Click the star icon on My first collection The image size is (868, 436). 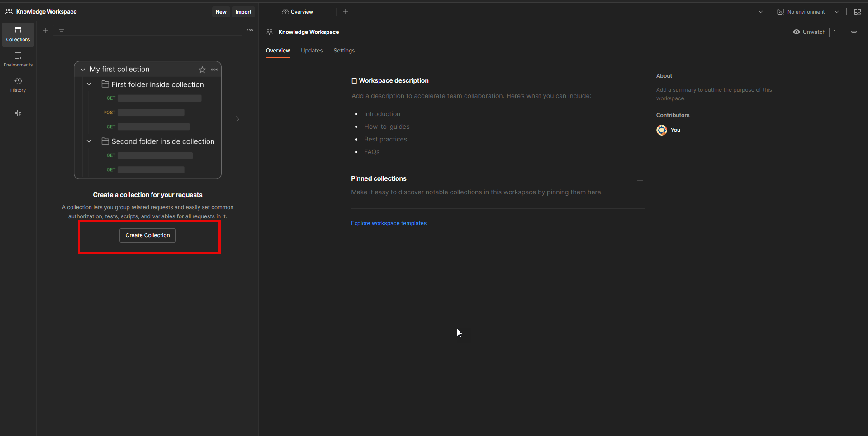tap(202, 70)
